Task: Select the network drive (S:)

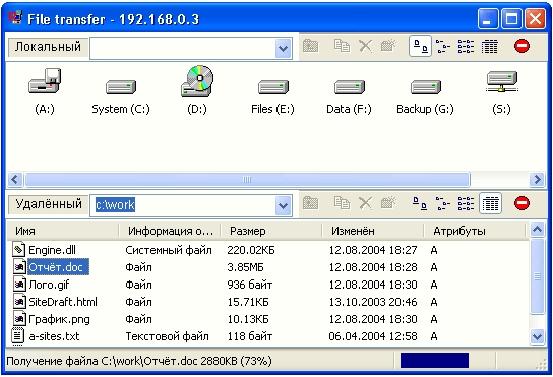Action: click(501, 81)
